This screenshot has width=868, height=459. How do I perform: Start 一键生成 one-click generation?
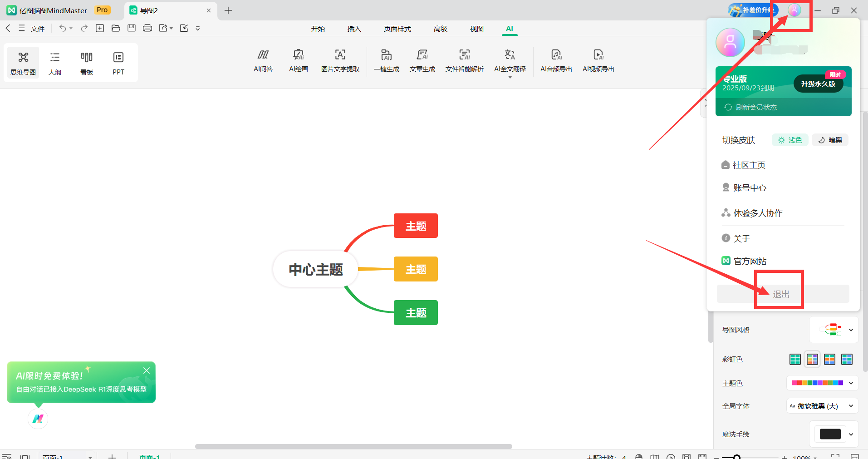click(x=387, y=61)
